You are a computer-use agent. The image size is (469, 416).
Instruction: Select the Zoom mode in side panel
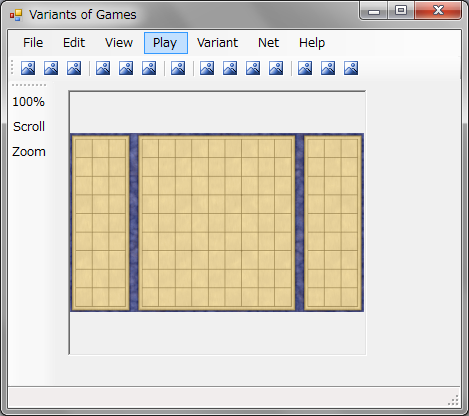29,152
